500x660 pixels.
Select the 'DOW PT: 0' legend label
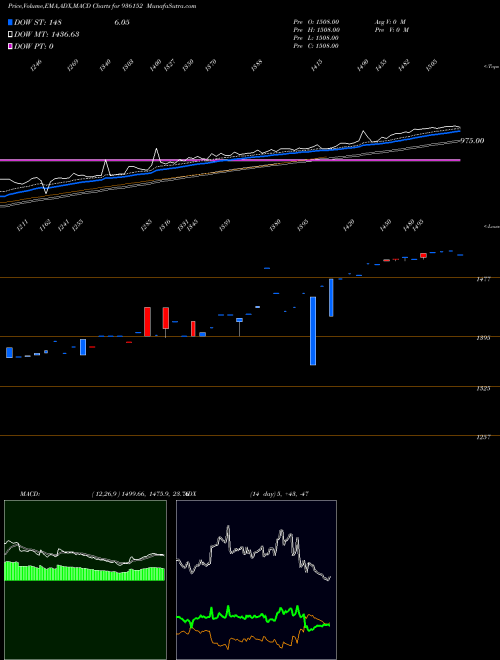click(x=34, y=46)
